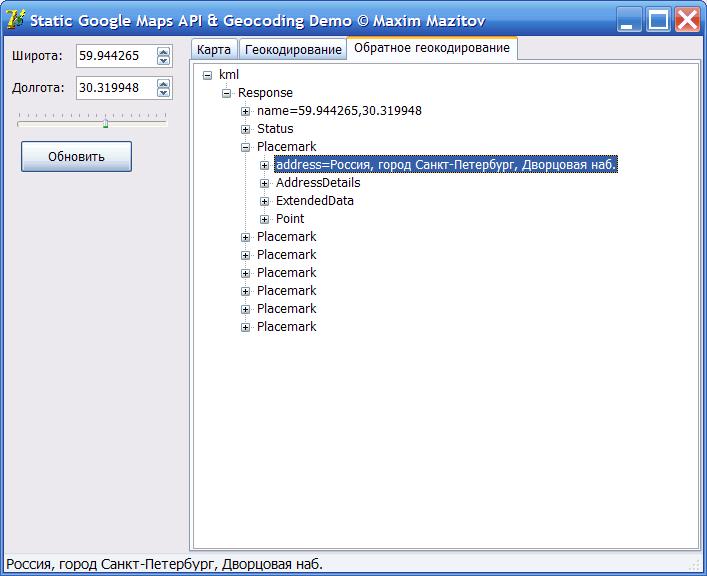Expand the AddressDetails node
707x576 pixels.
click(264, 184)
